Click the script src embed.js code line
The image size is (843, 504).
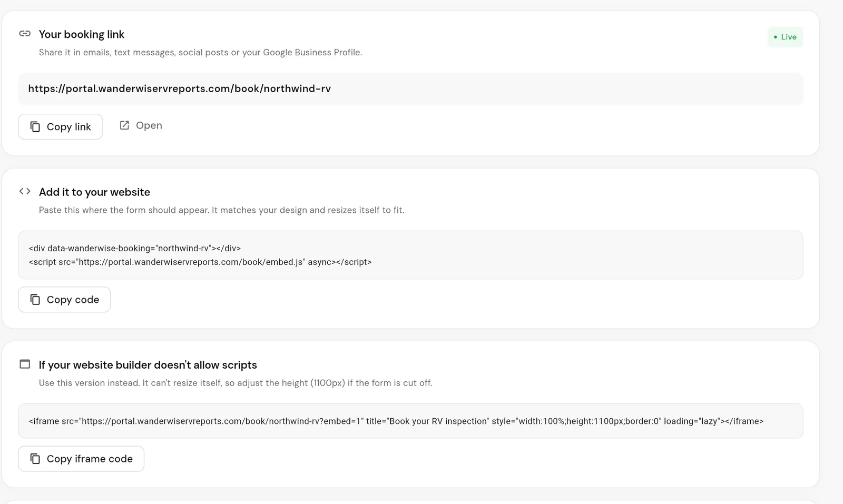[x=200, y=262]
